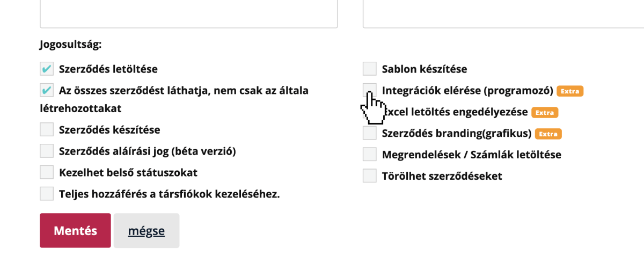Enable the Törölhet szerződéseket permission

tap(370, 176)
